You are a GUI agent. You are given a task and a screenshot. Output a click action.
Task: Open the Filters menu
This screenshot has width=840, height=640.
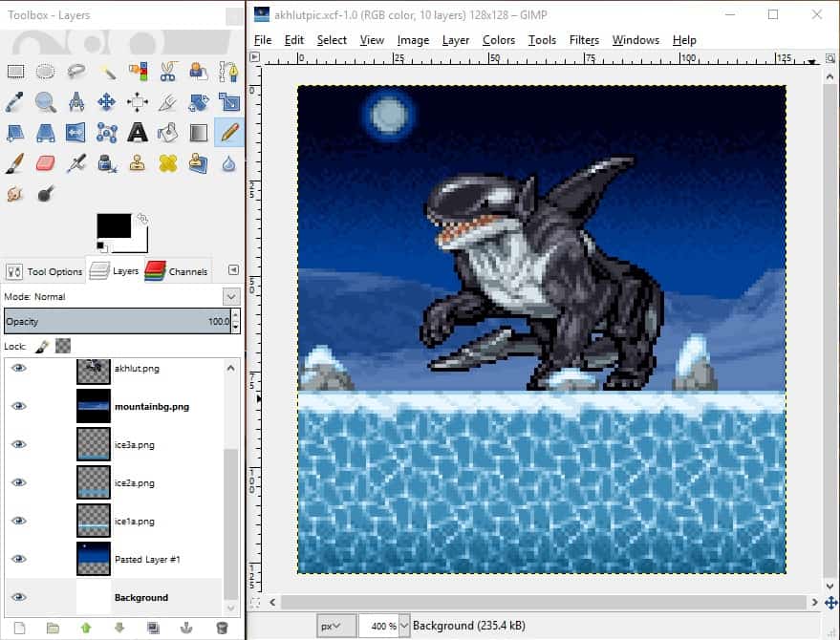click(584, 40)
